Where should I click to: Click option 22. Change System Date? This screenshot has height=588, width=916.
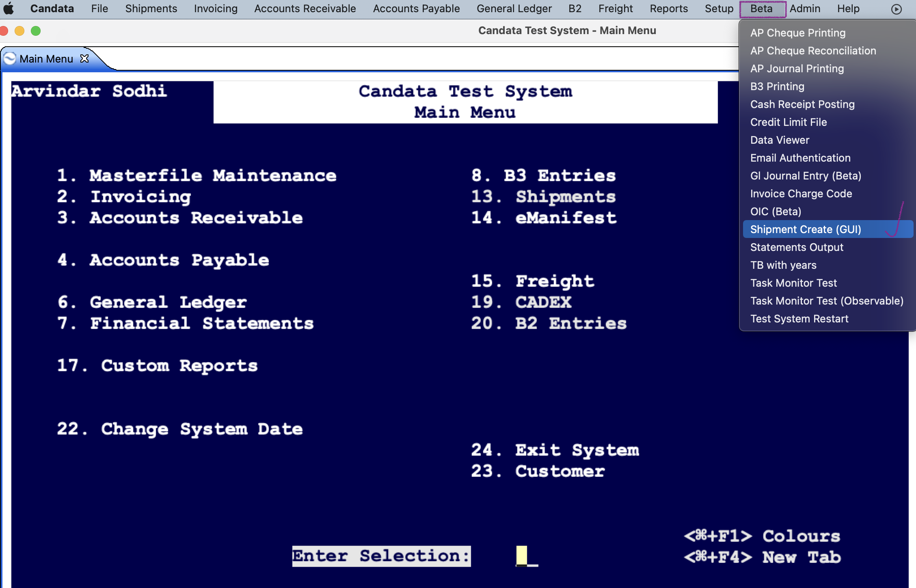click(180, 429)
